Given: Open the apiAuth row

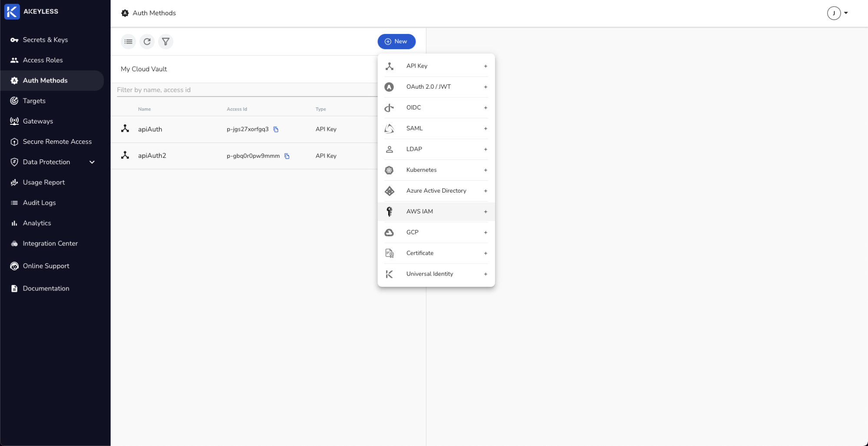Looking at the screenshot, I should pyautogui.click(x=244, y=129).
